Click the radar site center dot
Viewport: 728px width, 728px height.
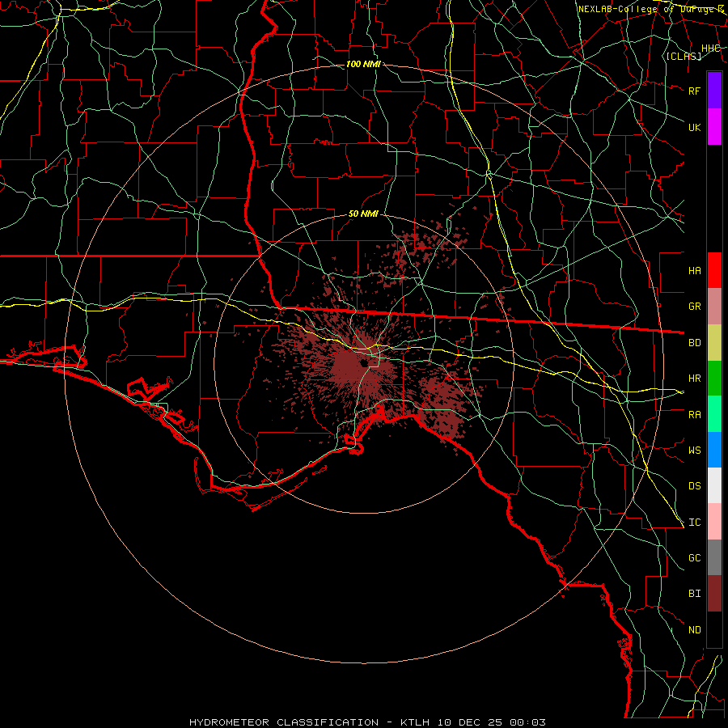(364, 363)
